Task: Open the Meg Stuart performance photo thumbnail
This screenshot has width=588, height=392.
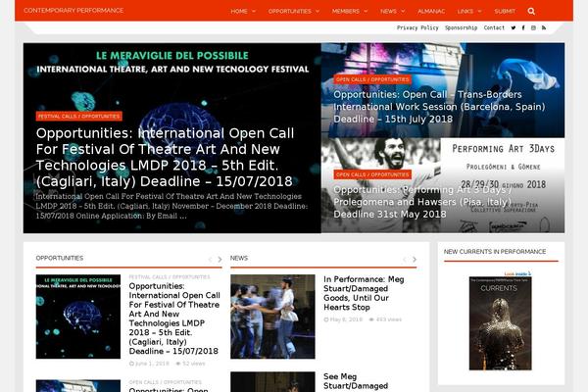Action: [x=272, y=317]
